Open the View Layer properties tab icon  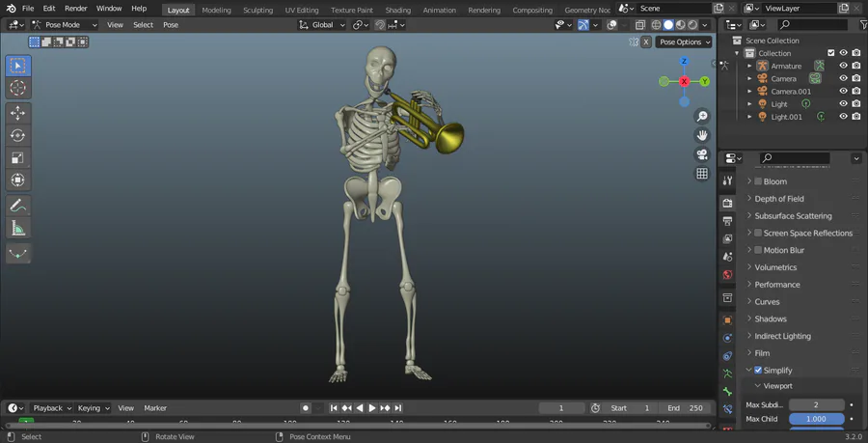pyautogui.click(x=727, y=238)
